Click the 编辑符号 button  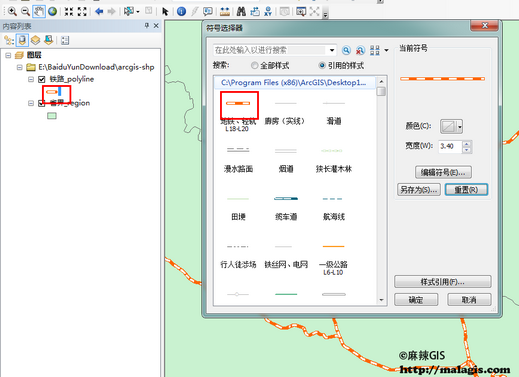pyautogui.click(x=443, y=172)
